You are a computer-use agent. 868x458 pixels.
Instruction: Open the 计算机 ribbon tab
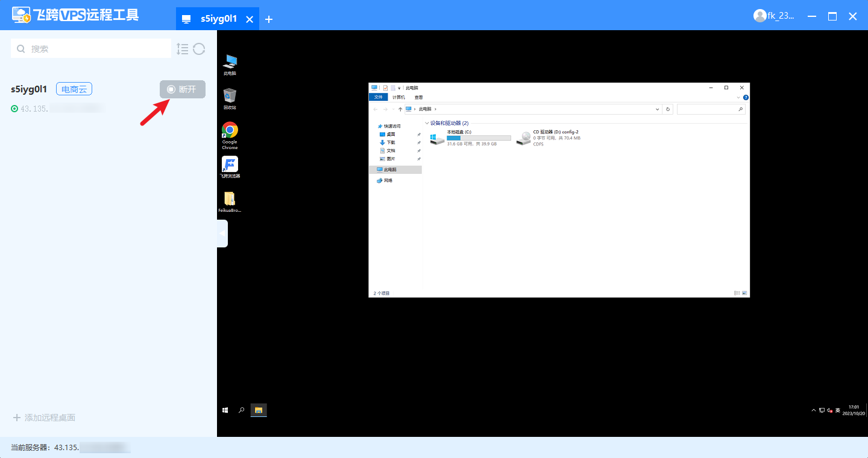pos(398,97)
